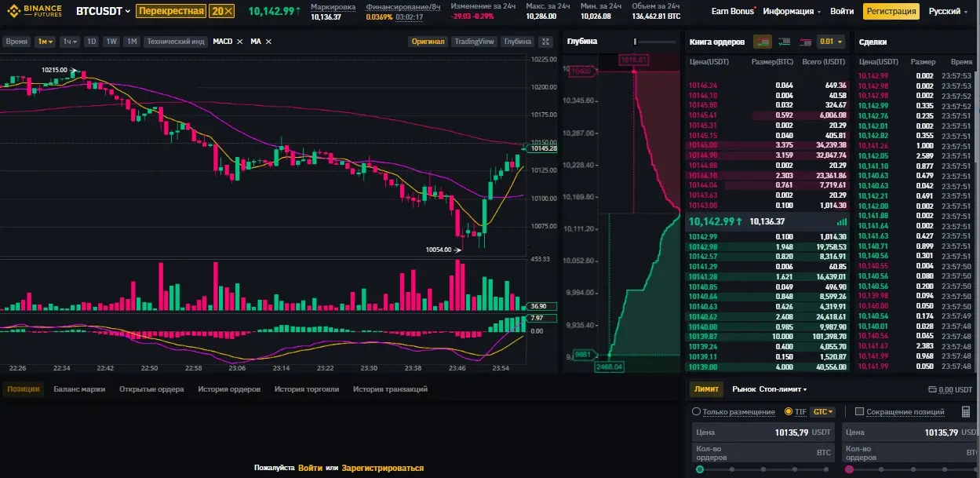Viewport: 980px width, 478px height.
Task: Click the wallet balance icon
Action: (x=932, y=389)
